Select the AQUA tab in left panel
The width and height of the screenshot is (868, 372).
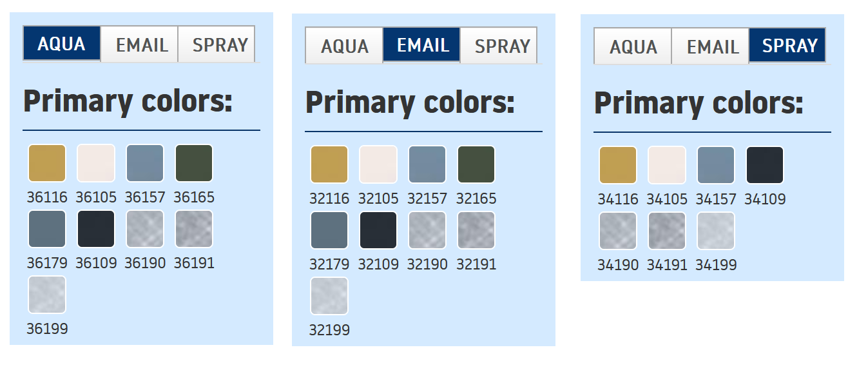tap(62, 44)
